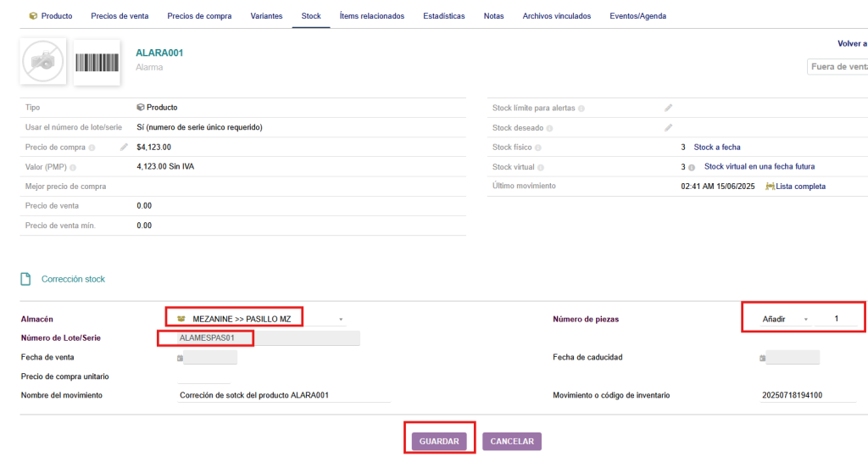Open the Añadir operation dropdown
The width and height of the screenshot is (868, 457).
point(805,320)
